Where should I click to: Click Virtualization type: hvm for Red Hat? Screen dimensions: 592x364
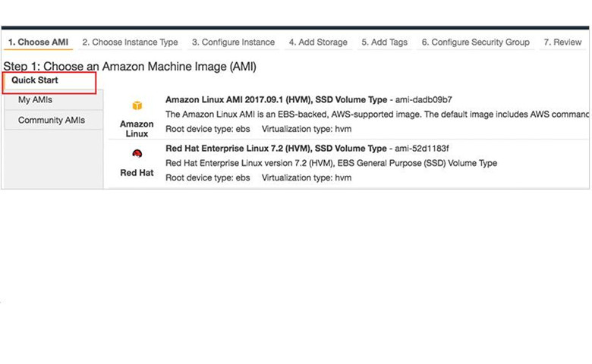pos(307,177)
